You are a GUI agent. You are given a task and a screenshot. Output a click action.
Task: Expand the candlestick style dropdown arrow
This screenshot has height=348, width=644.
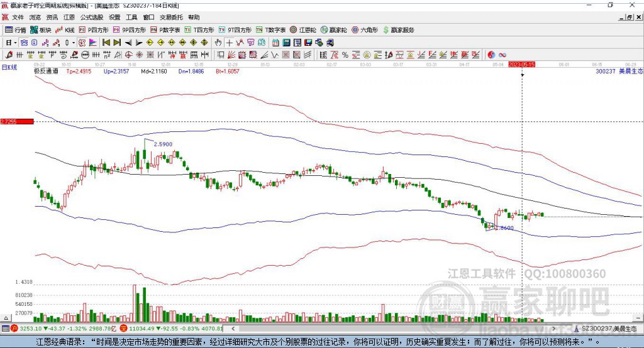pyautogui.click(x=74, y=43)
